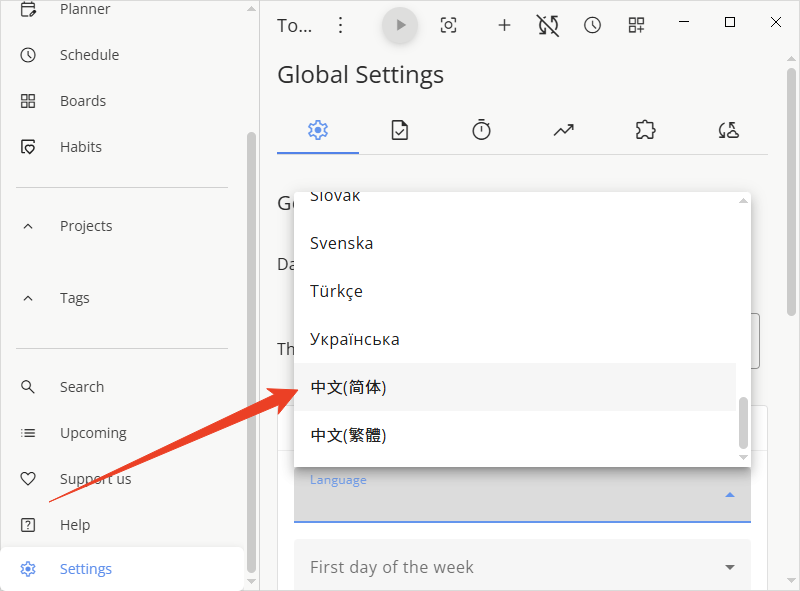Image resolution: width=800 pixels, height=591 pixels.
Task: Click the Global Settings heading
Action: click(360, 75)
